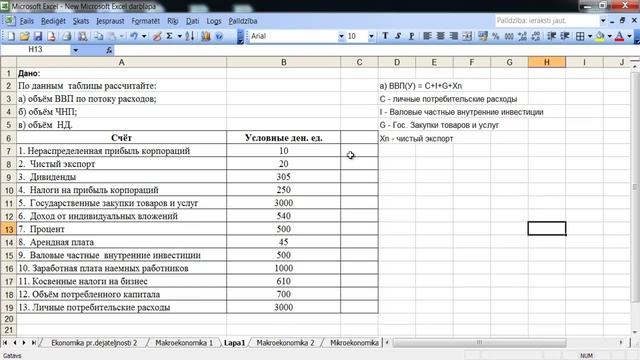Toggle underline formatting with the P button
Image resolution: width=640 pixels, height=360 pixels.
pos(412,36)
